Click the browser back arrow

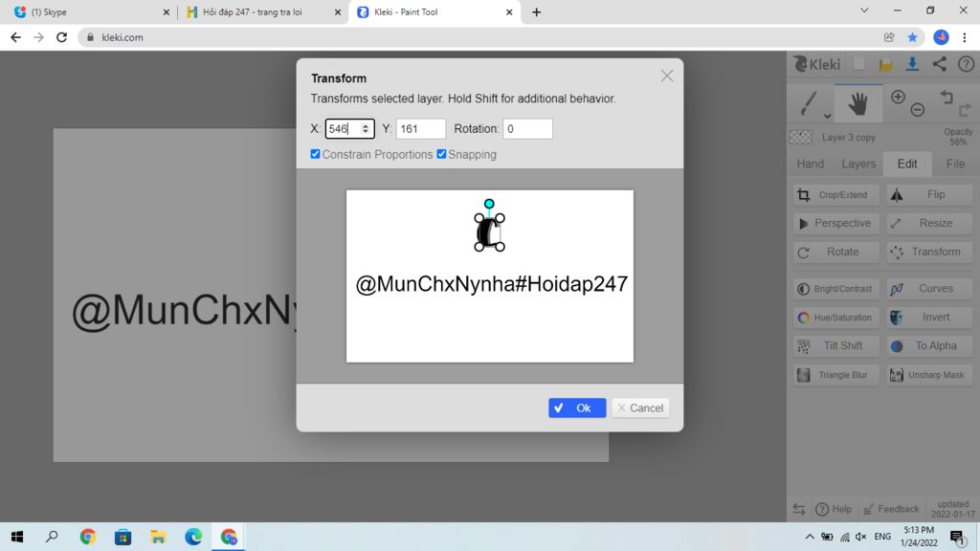click(x=15, y=37)
